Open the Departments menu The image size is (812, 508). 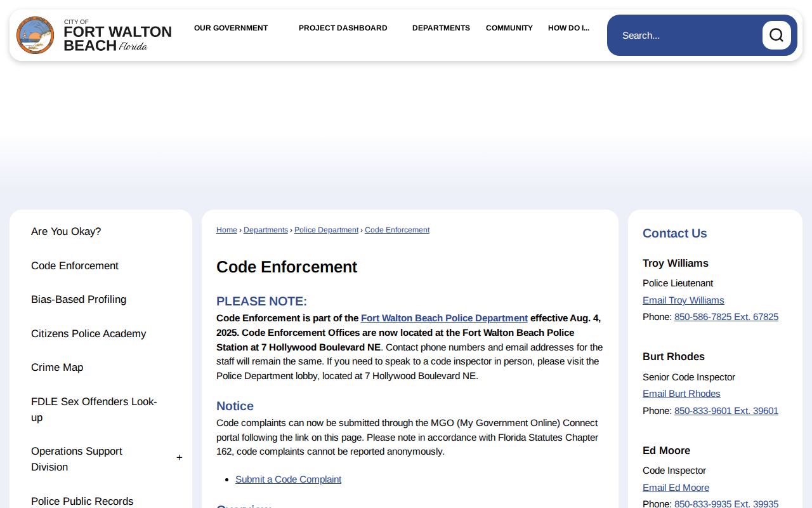point(441,28)
